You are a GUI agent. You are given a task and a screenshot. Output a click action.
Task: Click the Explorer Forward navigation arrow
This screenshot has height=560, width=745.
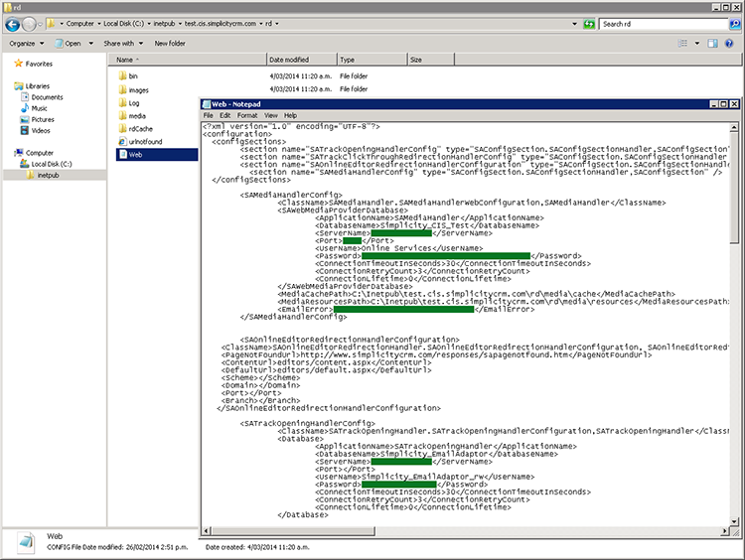click(29, 24)
